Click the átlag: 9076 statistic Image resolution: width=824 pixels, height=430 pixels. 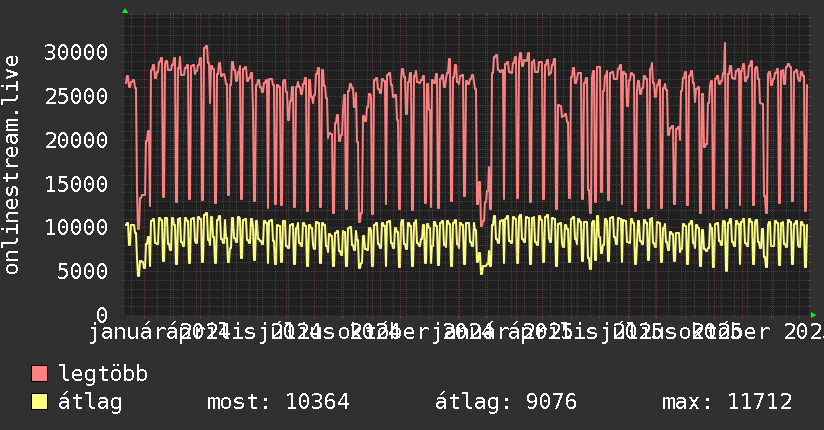(506, 402)
